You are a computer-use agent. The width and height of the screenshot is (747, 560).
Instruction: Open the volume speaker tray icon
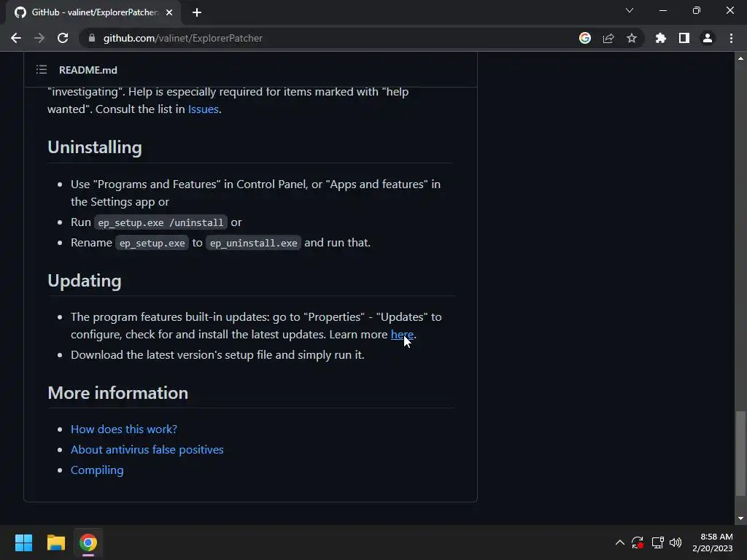[676, 542]
